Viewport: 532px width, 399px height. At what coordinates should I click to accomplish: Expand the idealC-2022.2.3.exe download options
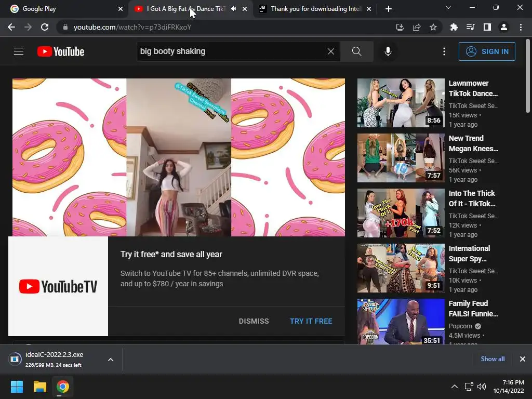(111, 360)
